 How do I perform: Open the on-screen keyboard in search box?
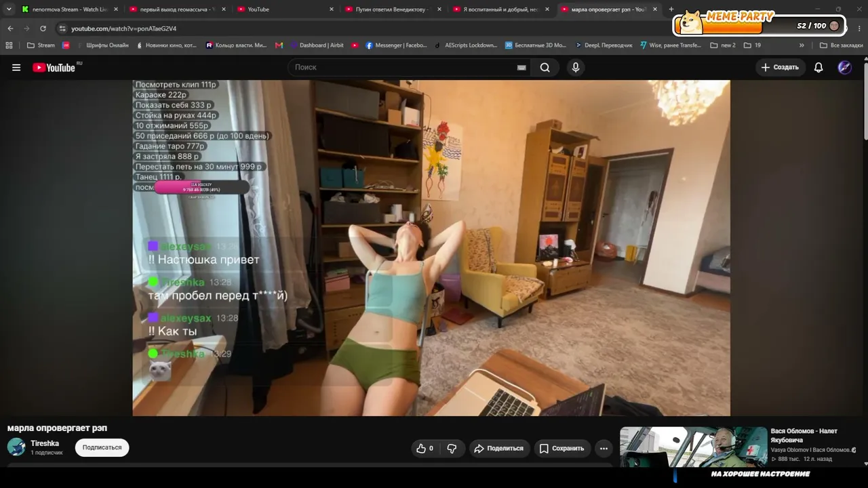pyautogui.click(x=521, y=67)
